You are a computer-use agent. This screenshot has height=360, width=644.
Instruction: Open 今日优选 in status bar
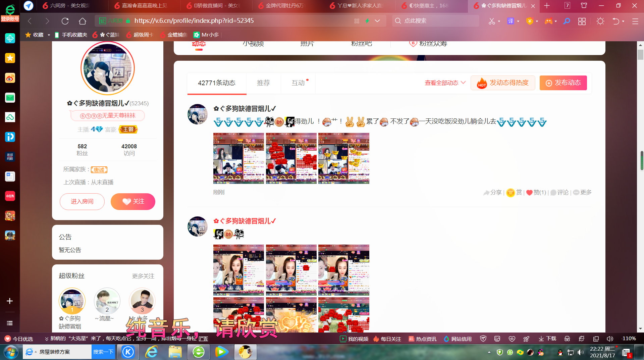coord(19,339)
